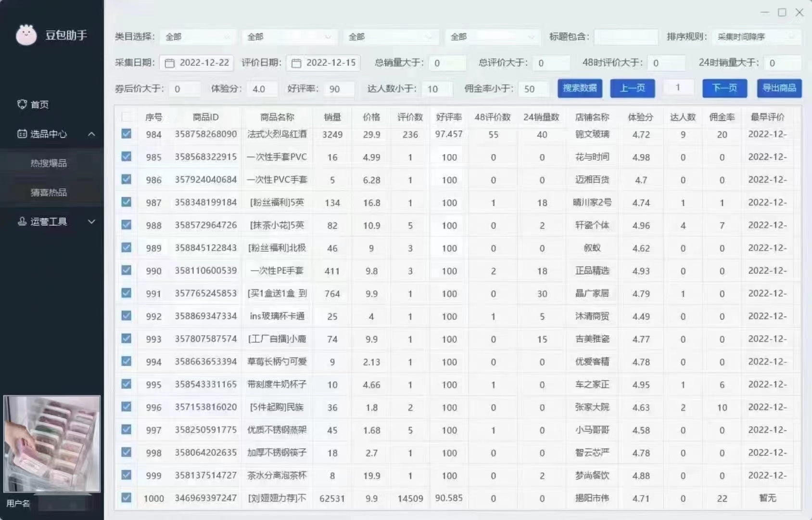Screen dimensions: 812x520
Task: Uncheck the row 984 checkbox
Action: coord(127,134)
